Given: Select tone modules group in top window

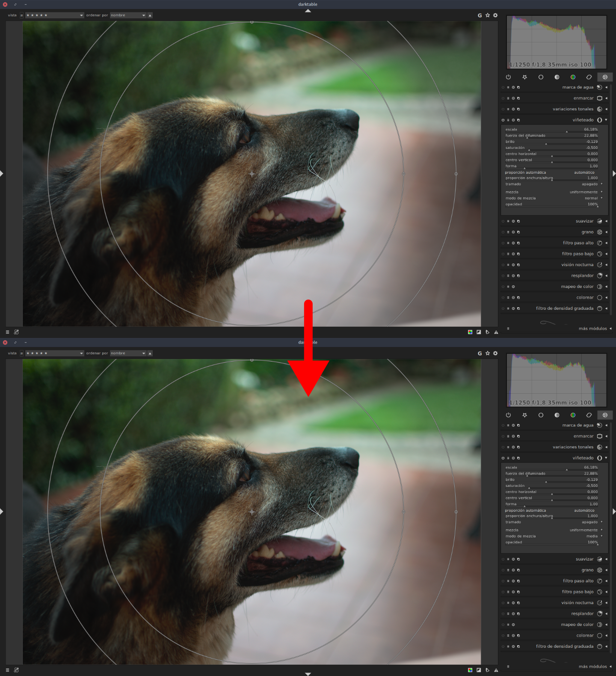Looking at the screenshot, I should [x=557, y=77].
